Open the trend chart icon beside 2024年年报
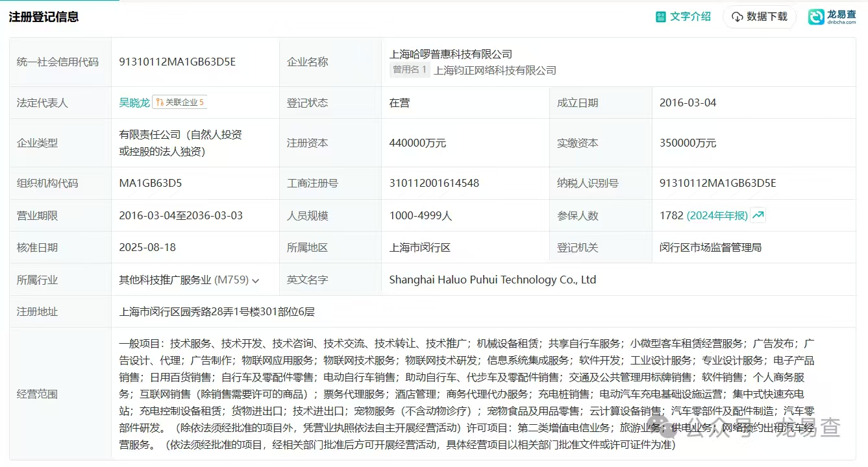 pos(758,215)
